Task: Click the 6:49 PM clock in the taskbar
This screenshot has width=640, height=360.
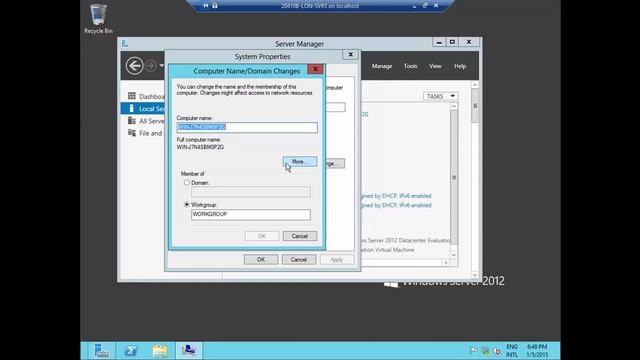Action: coord(537,351)
